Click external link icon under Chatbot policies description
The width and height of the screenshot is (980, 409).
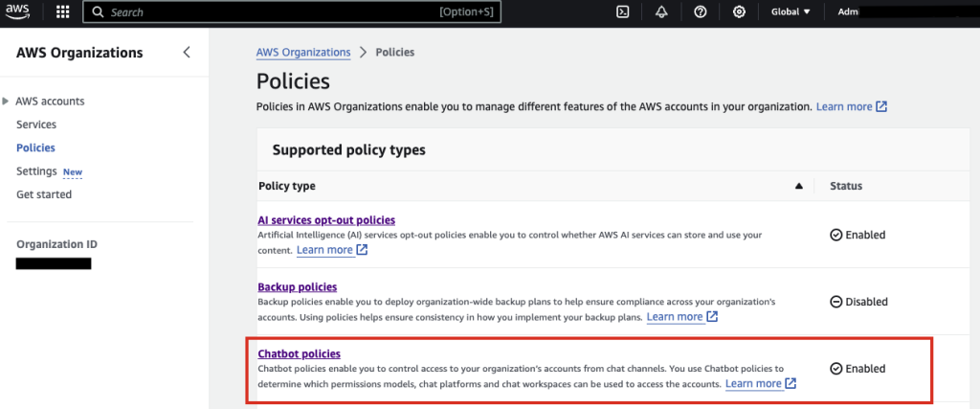(791, 383)
